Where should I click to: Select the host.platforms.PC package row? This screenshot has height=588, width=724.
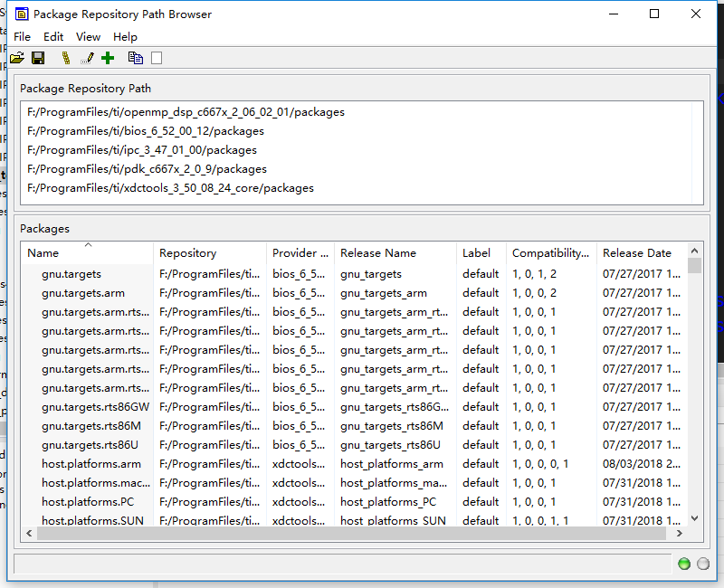[90, 501]
